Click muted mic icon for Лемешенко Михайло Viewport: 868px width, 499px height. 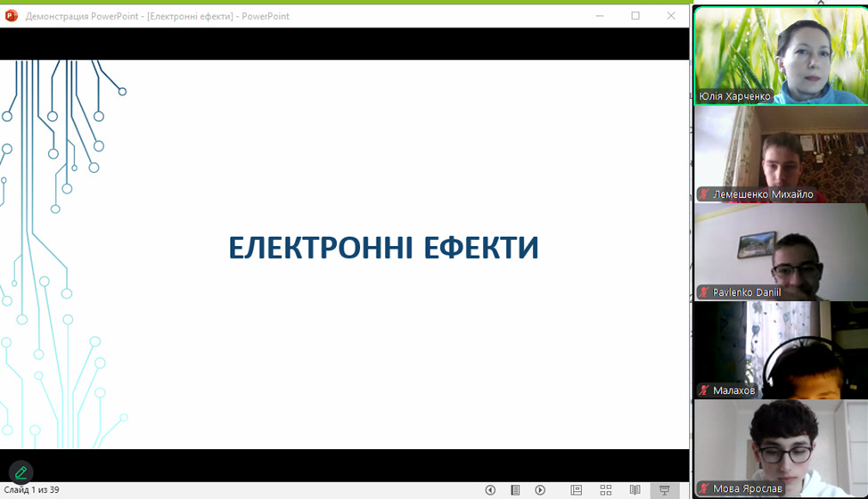pyautogui.click(x=704, y=194)
